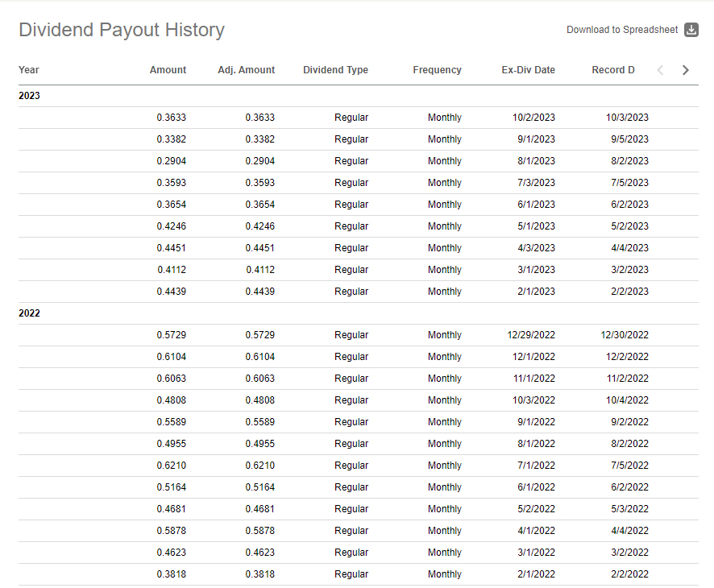Click record date 3/2/2022
This screenshot has width=714, height=588.
tap(629, 553)
